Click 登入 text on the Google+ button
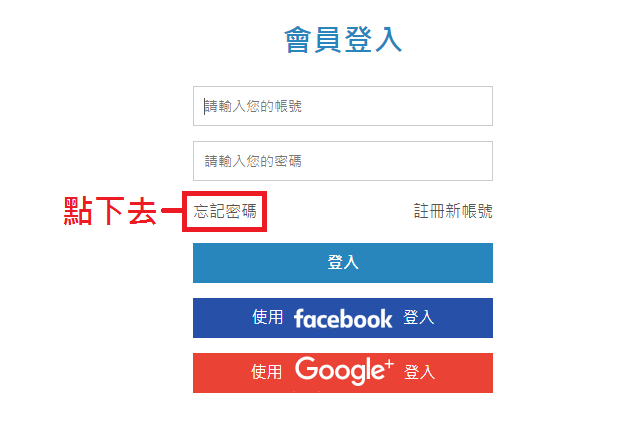The width and height of the screenshot is (636, 448). click(x=419, y=372)
